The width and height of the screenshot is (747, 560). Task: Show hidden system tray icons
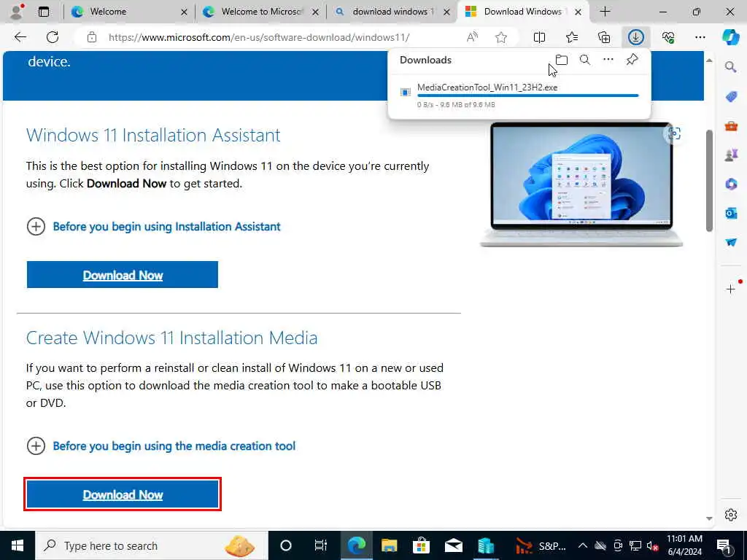point(583,545)
